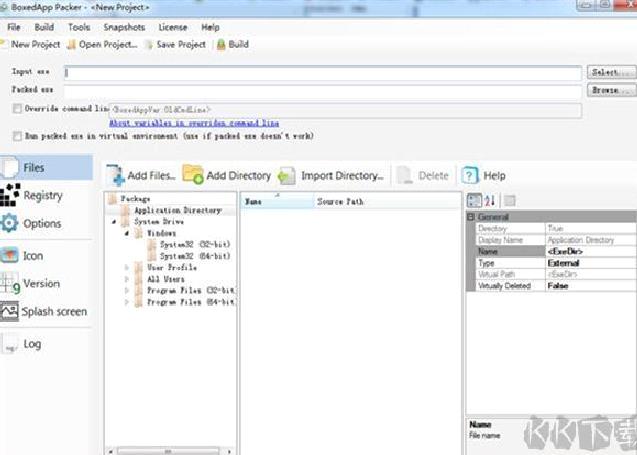637x455 pixels.
Task: Click the Add Files icon
Action: coord(115,176)
